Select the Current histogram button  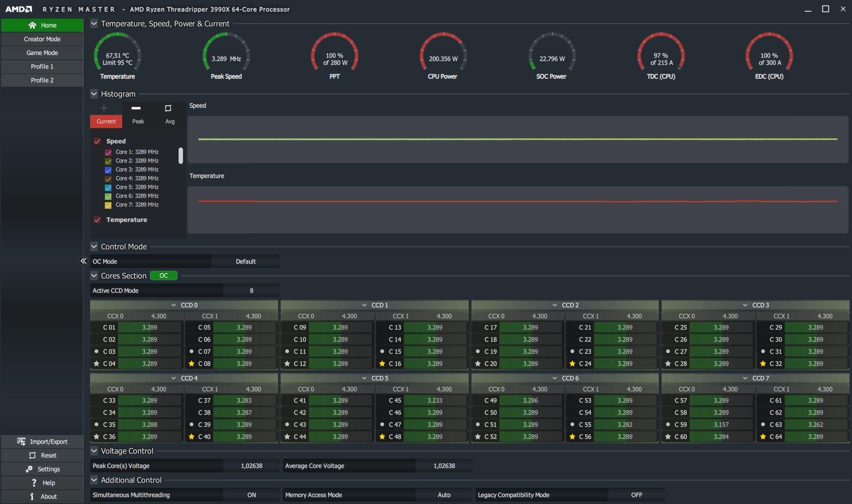click(x=106, y=121)
